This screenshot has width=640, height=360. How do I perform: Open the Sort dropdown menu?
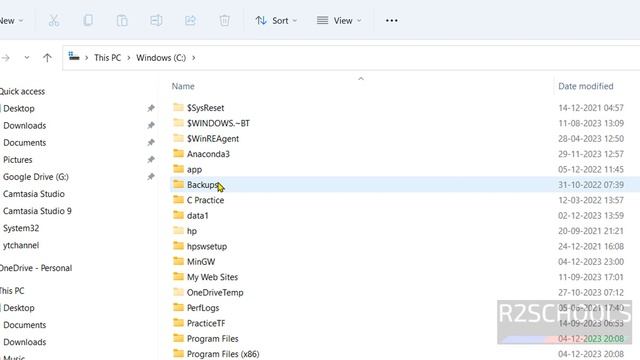tap(276, 20)
